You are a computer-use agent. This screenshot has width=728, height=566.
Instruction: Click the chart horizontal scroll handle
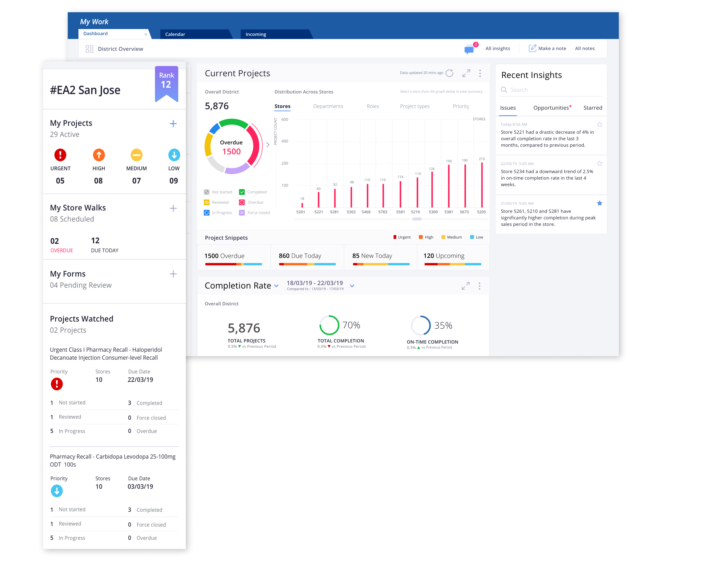417,219
